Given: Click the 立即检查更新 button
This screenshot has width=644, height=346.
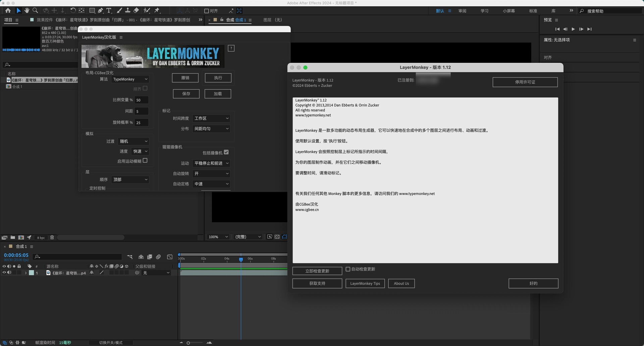Looking at the screenshot, I should tap(317, 271).
